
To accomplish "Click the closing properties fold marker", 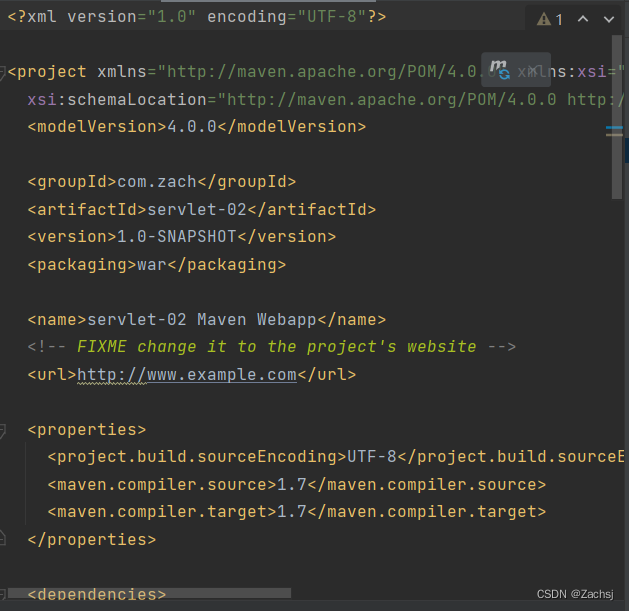I will pos(2,538).
